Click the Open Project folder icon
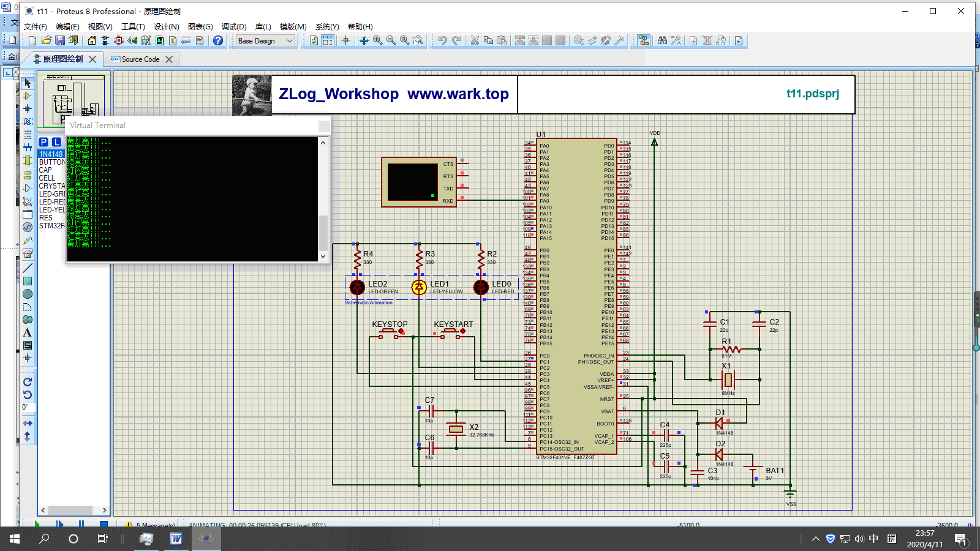 (47, 40)
